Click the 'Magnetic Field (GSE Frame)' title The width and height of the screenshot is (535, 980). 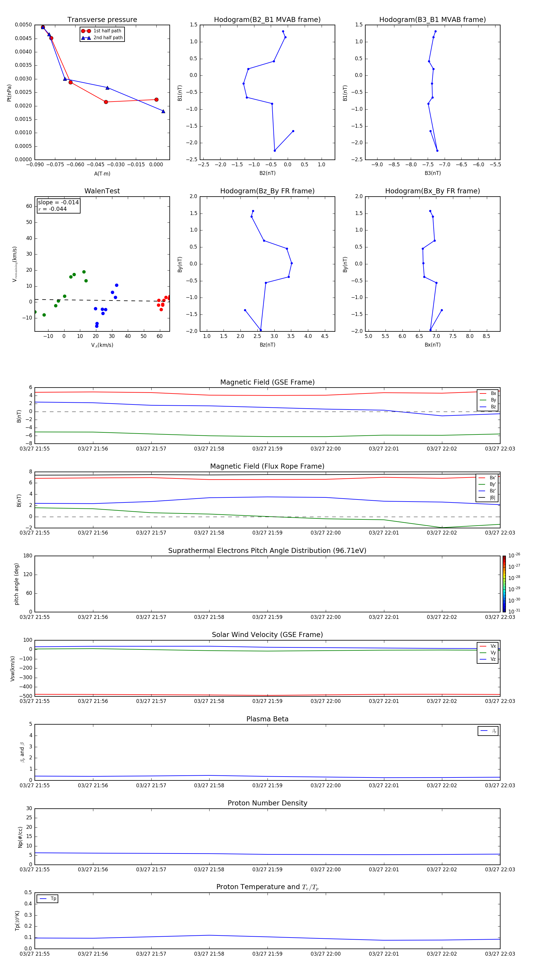(267, 382)
